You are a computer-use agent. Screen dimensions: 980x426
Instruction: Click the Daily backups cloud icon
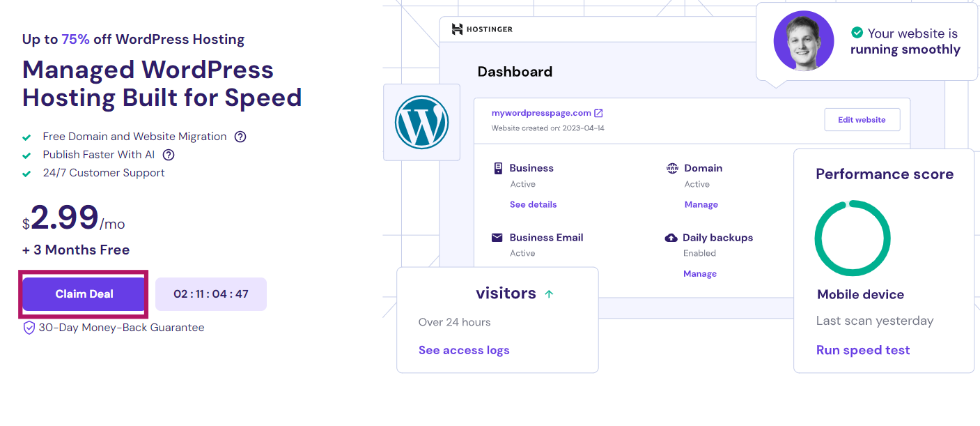(x=671, y=238)
